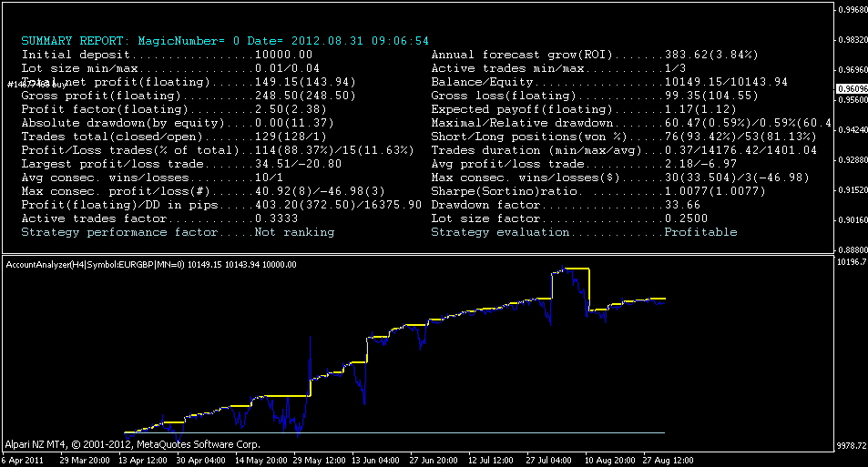Click the 0.94240 price scale value
868x467 pixels.
pos(853,130)
